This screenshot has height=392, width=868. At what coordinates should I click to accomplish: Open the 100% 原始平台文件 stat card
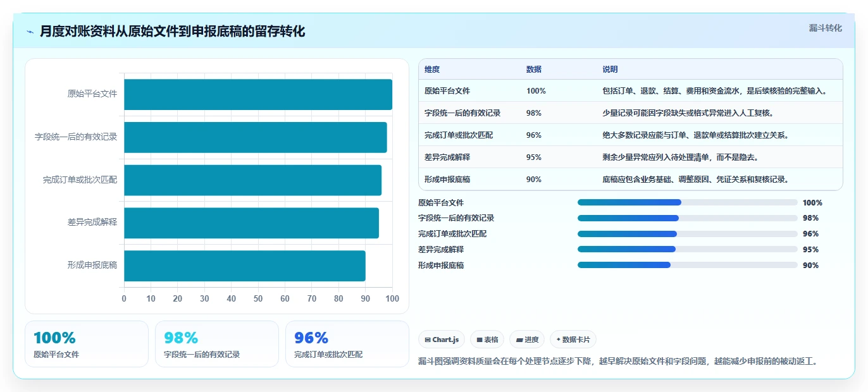(87, 344)
